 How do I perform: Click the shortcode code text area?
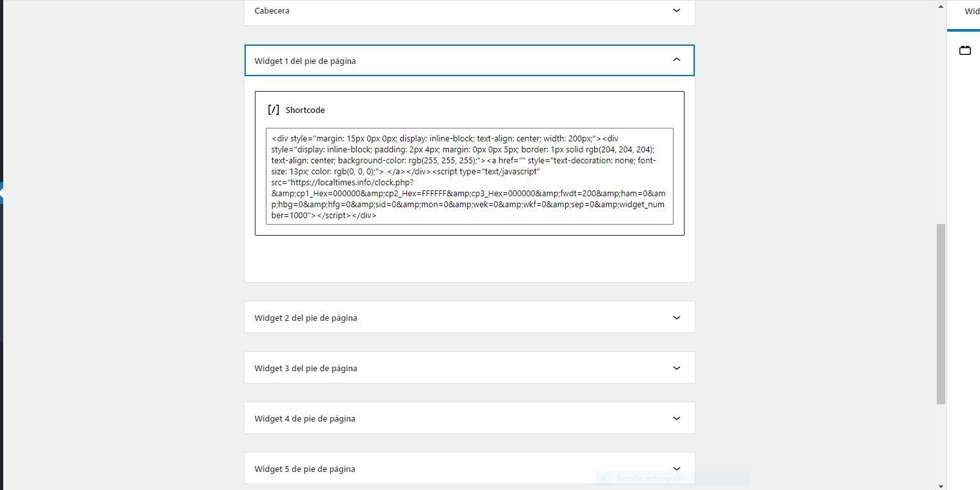pyautogui.click(x=469, y=176)
